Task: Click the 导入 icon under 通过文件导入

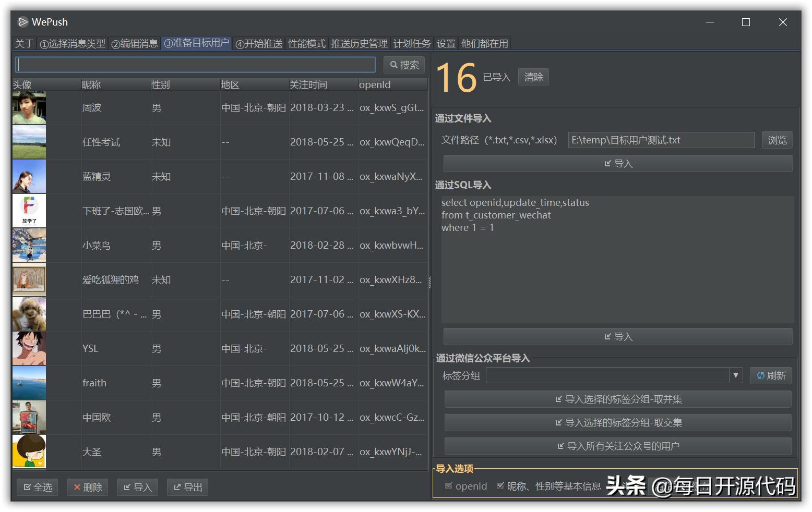Action: pyautogui.click(x=608, y=163)
